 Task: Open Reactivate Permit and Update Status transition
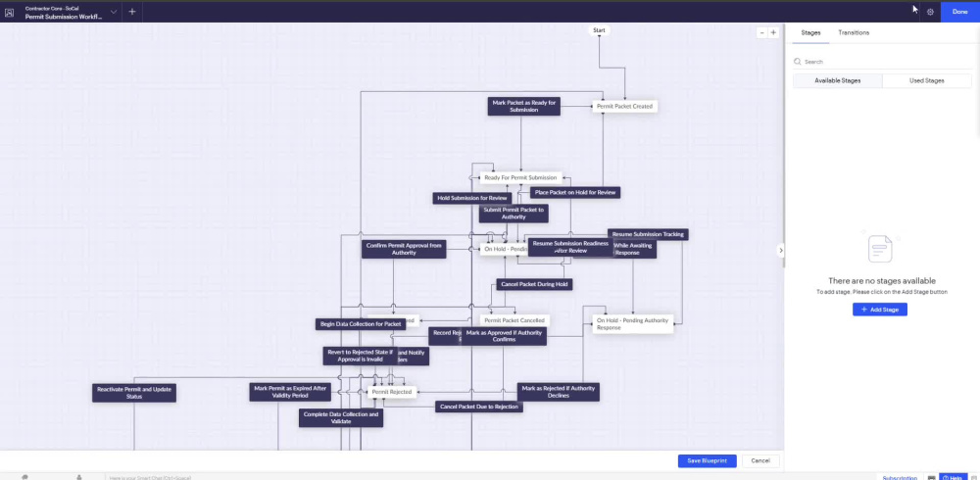tap(133, 393)
